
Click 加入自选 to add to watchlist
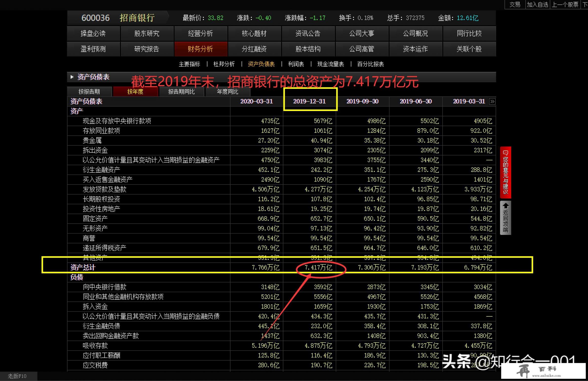click(537, 4)
